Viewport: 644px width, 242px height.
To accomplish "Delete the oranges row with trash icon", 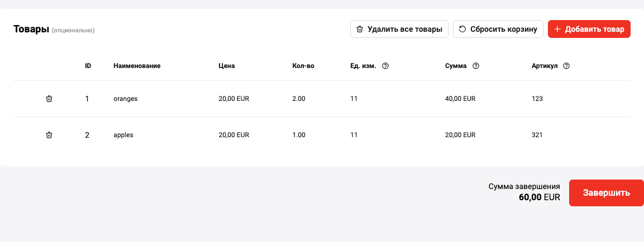I will [49, 99].
